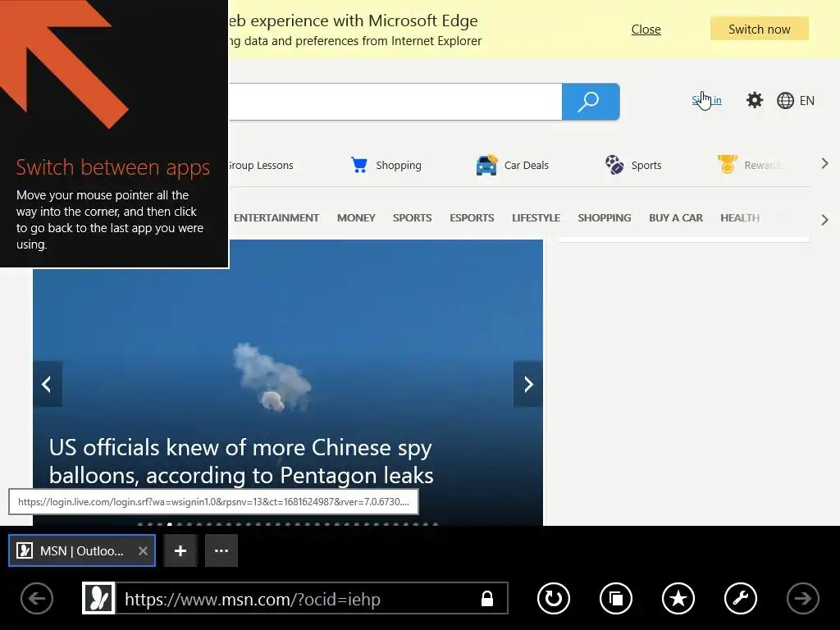Open the Car Deals shortcut icon
Screen dimensions: 840x630
pos(486,165)
